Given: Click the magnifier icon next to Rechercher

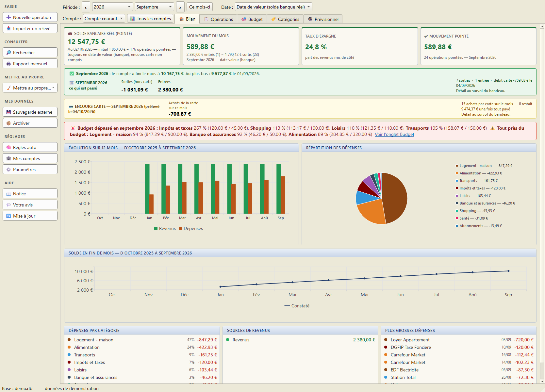Looking at the screenshot, I should pyautogui.click(x=8, y=53).
